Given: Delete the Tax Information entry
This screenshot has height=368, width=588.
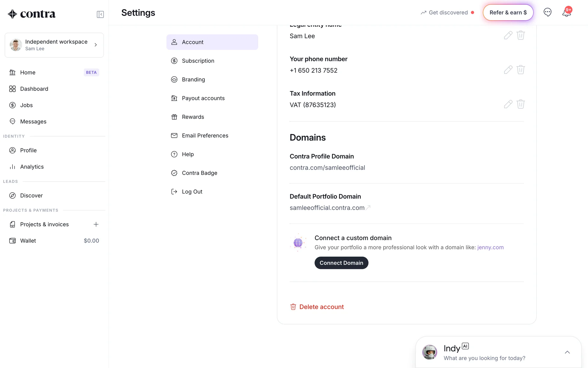Looking at the screenshot, I should pyautogui.click(x=521, y=104).
